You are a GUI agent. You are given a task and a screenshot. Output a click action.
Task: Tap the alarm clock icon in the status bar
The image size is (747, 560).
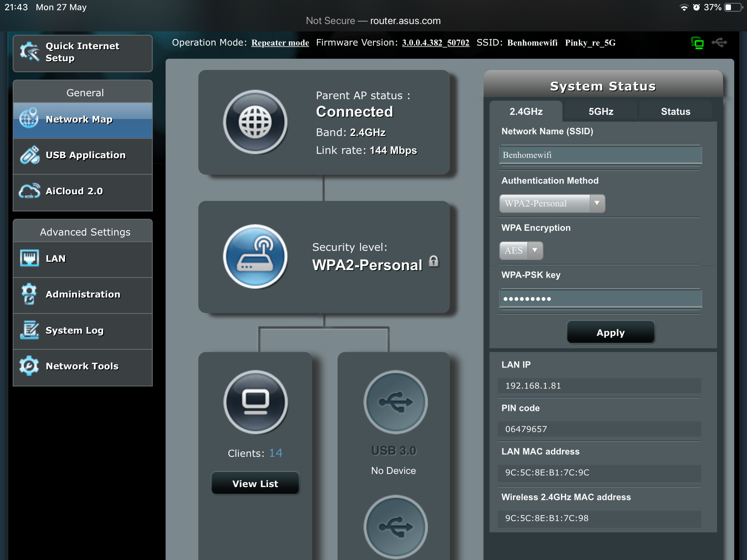696,7
